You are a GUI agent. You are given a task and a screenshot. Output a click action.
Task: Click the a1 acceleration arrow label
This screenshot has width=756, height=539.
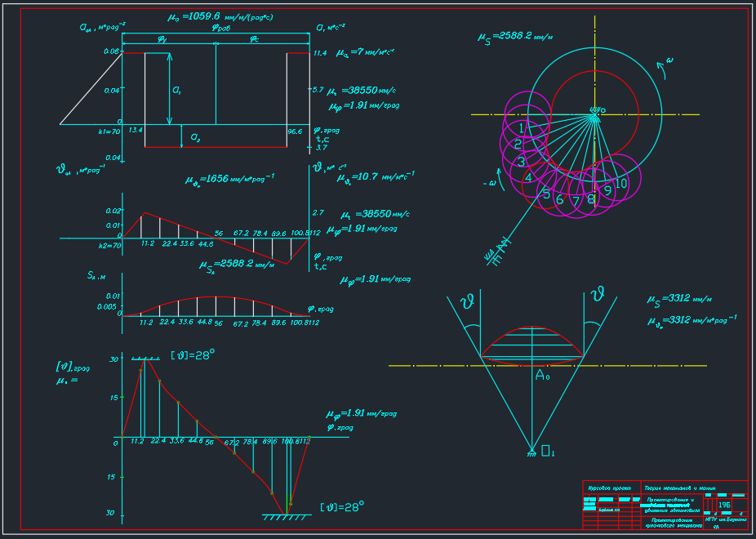[x=177, y=90]
